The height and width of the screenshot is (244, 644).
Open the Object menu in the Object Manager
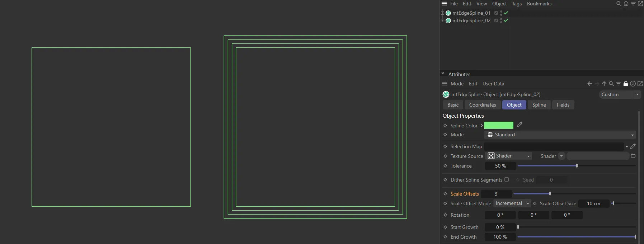(499, 4)
